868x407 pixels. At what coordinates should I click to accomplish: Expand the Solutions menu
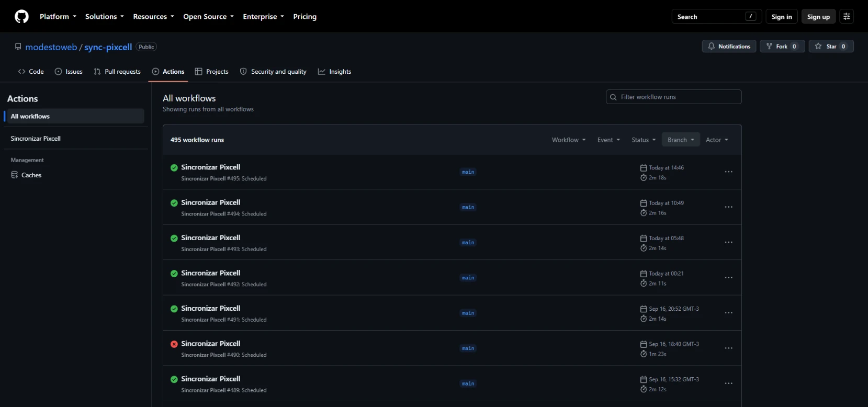click(105, 17)
